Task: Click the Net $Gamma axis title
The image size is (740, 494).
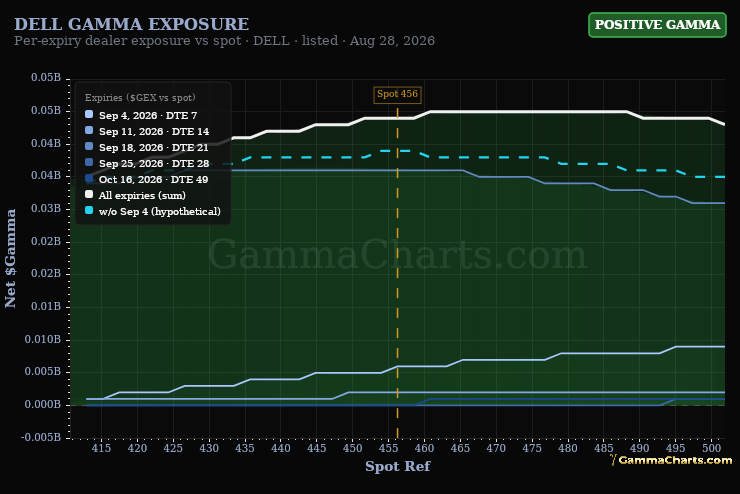Action: 10,258
